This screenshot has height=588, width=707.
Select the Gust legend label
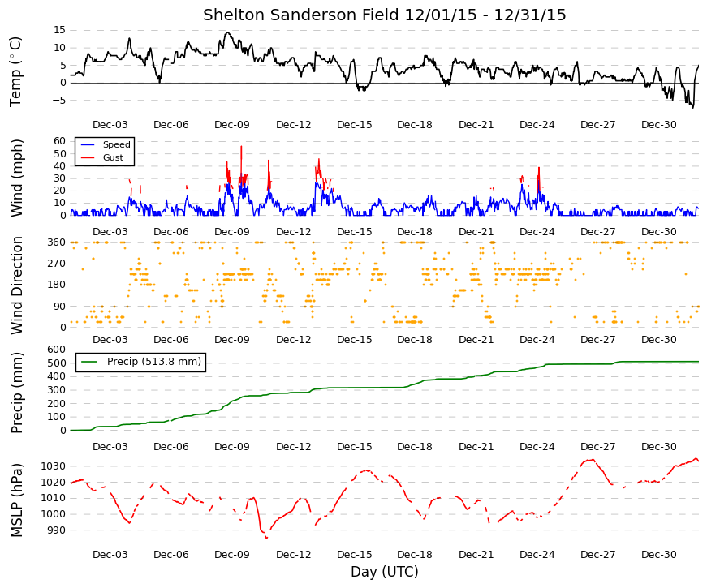(113, 157)
